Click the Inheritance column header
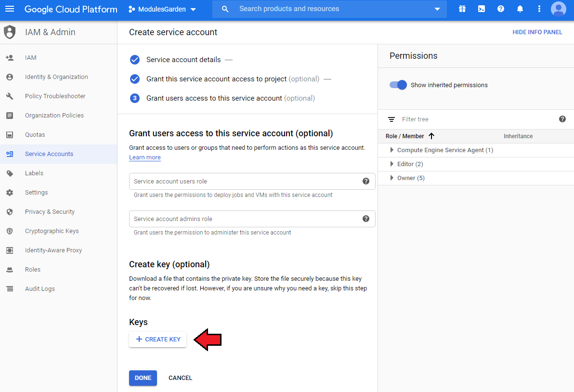Viewport: 574px width, 392px height. click(518, 136)
